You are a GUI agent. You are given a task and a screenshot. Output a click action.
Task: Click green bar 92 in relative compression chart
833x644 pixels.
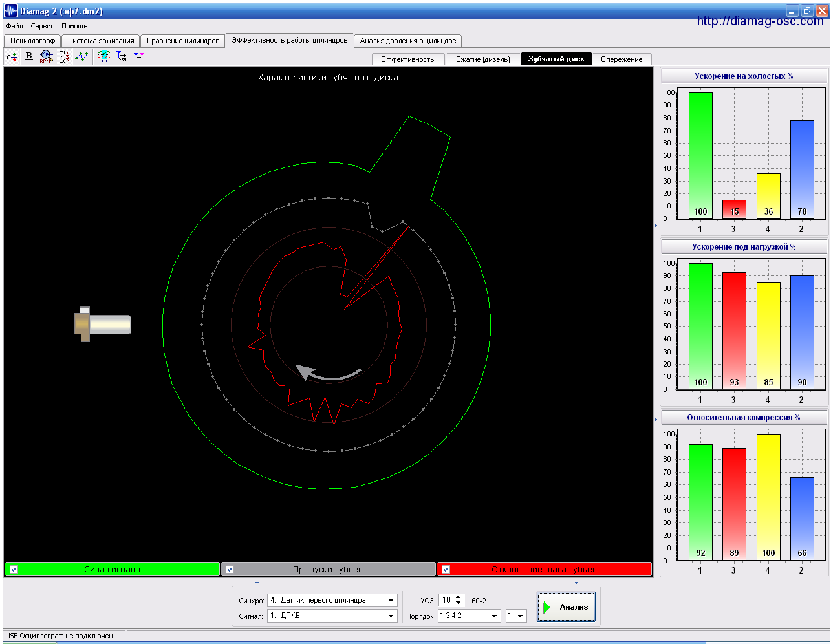click(x=700, y=502)
